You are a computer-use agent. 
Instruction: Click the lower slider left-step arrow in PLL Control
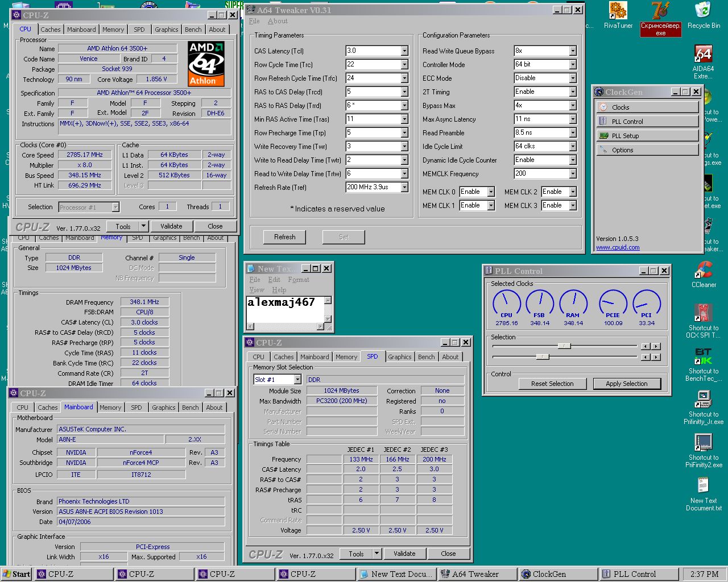645,357
